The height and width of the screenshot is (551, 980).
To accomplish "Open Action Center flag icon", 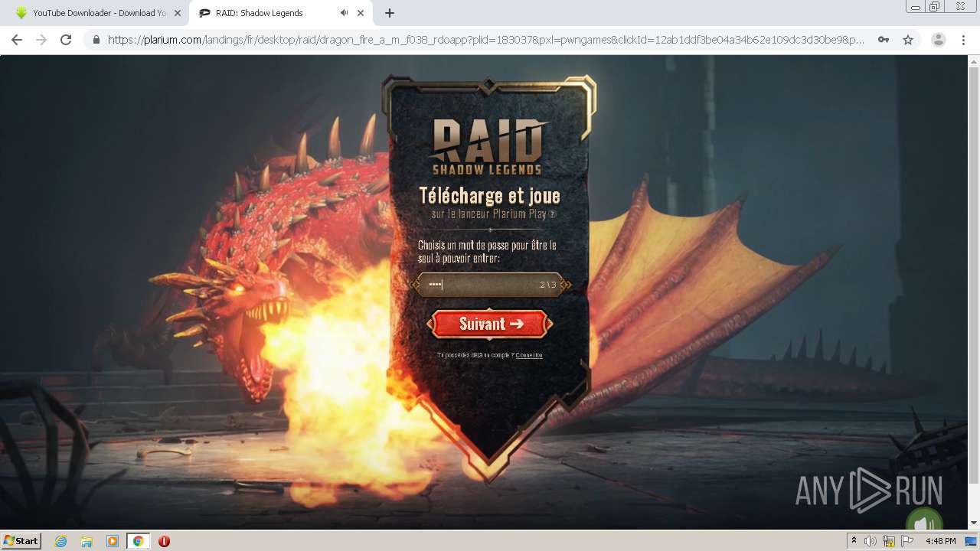I will click(x=907, y=541).
